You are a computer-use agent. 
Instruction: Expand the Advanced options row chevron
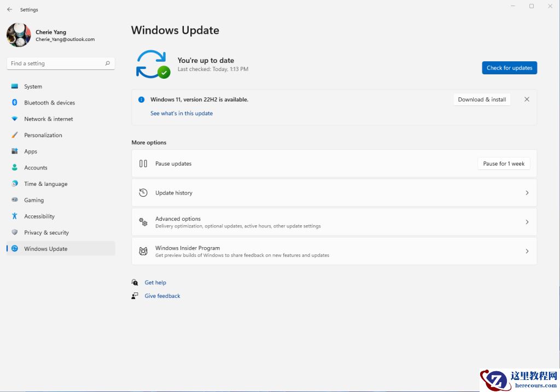pyautogui.click(x=527, y=222)
